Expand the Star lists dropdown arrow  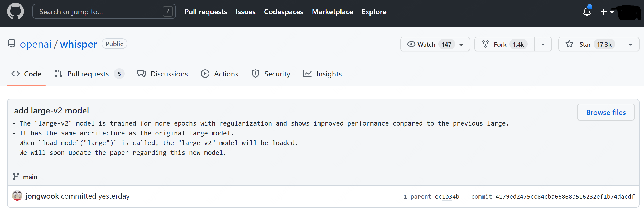pos(631,44)
